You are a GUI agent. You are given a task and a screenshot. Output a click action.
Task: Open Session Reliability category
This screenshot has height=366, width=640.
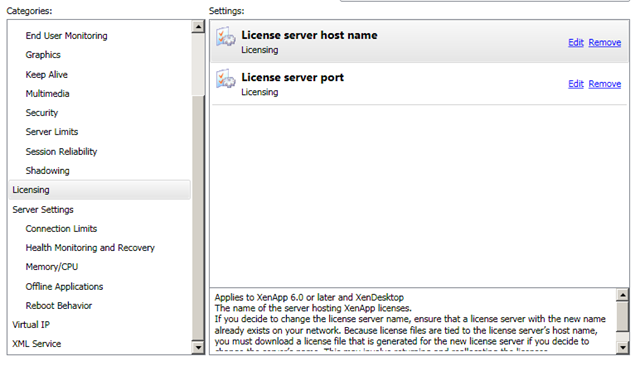coord(61,151)
